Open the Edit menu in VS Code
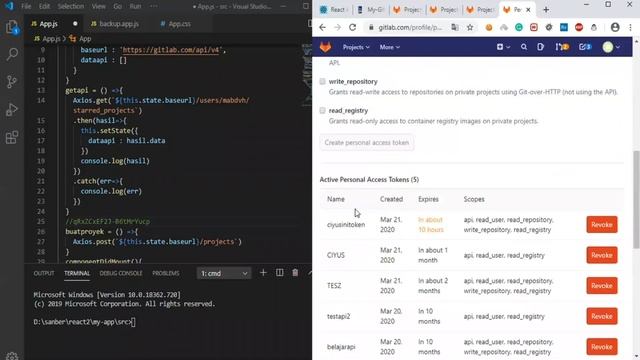Image resolution: width=640 pixels, height=360 pixels. pos(44,6)
